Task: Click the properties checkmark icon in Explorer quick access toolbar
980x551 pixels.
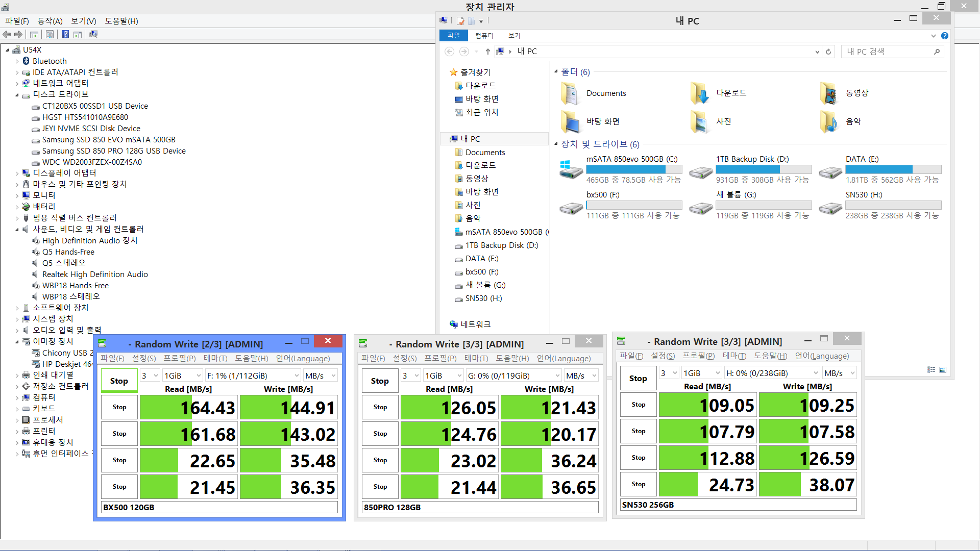Action: click(x=460, y=21)
